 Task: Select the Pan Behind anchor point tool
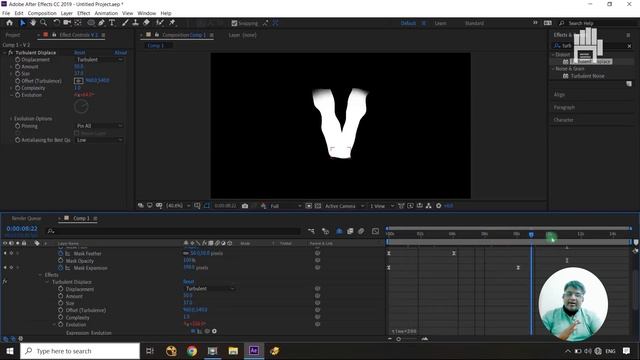point(78,23)
